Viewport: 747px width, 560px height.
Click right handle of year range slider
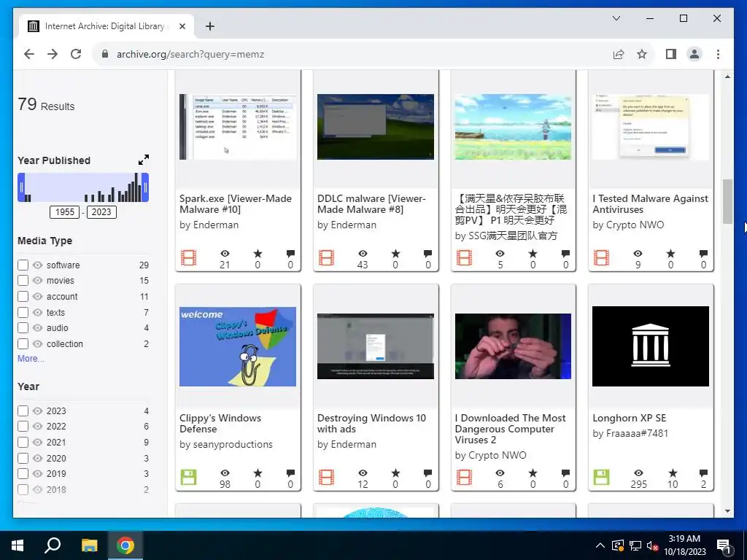pos(146,187)
